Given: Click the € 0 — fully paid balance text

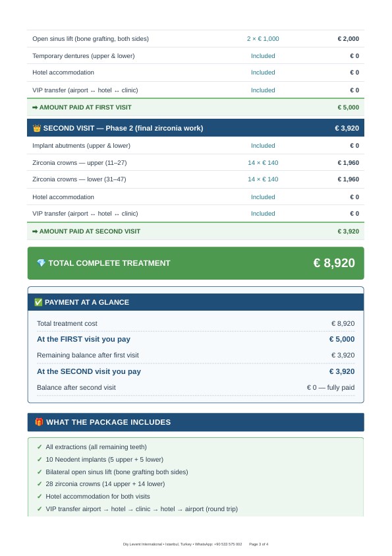Looking at the screenshot, I should 331,388.
